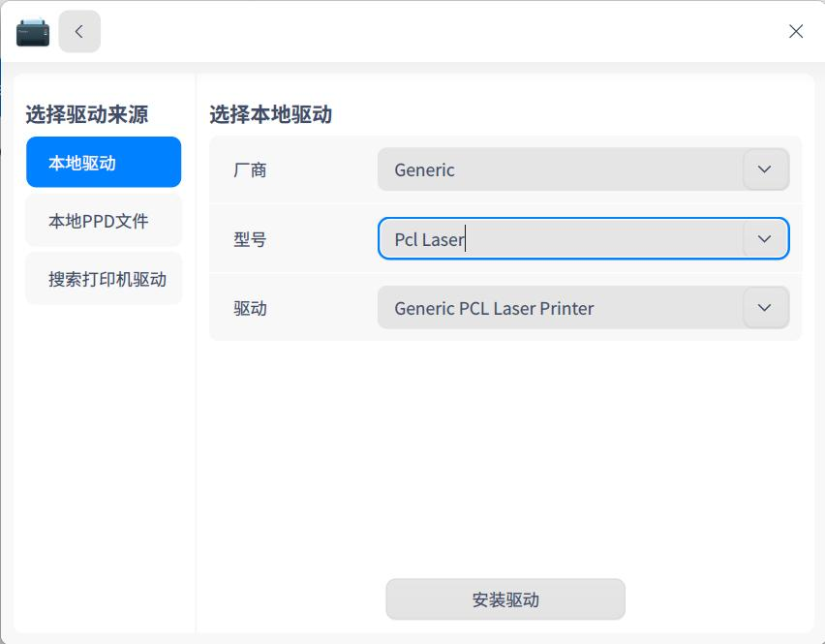Click the 厂商 row label
Image resolution: width=825 pixels, height=644 pixels.
click(250, 169)
